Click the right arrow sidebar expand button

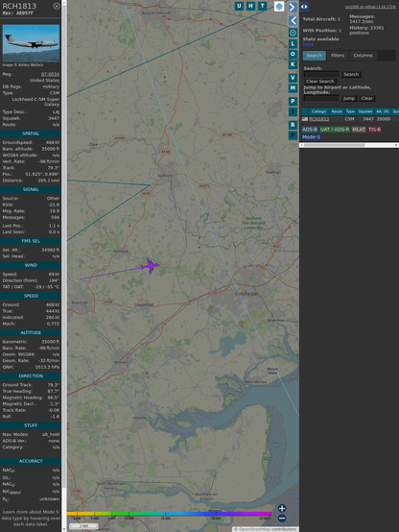pyautogui.click(x=293, y=7)
